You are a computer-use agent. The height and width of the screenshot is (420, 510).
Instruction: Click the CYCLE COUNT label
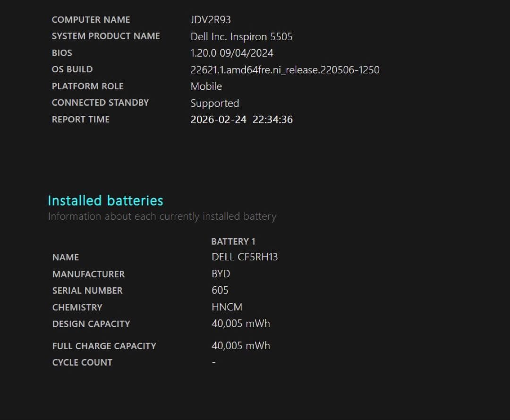coord(82,362)
